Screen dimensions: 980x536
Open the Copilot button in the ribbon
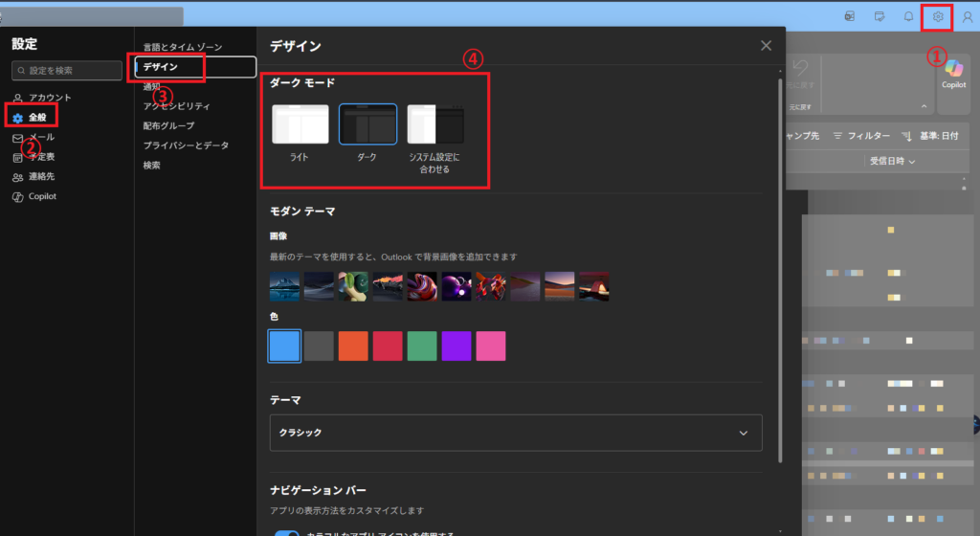tap(953, 73)
